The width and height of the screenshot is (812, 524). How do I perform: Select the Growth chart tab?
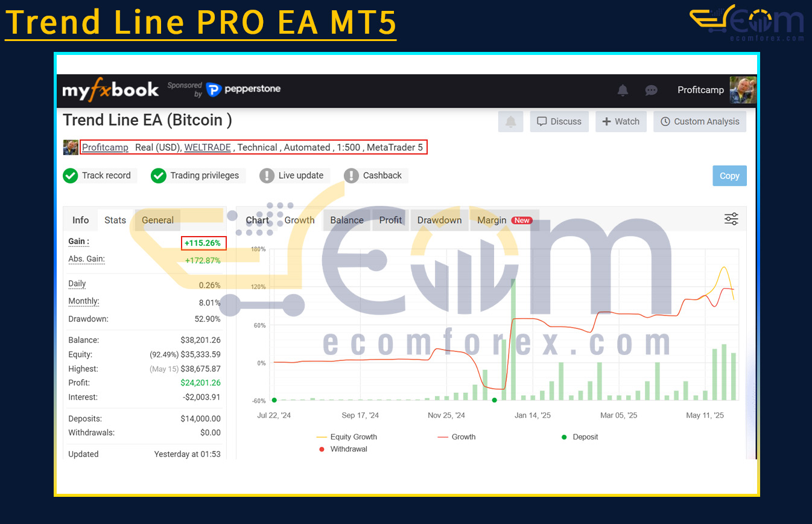pos(300,220)
